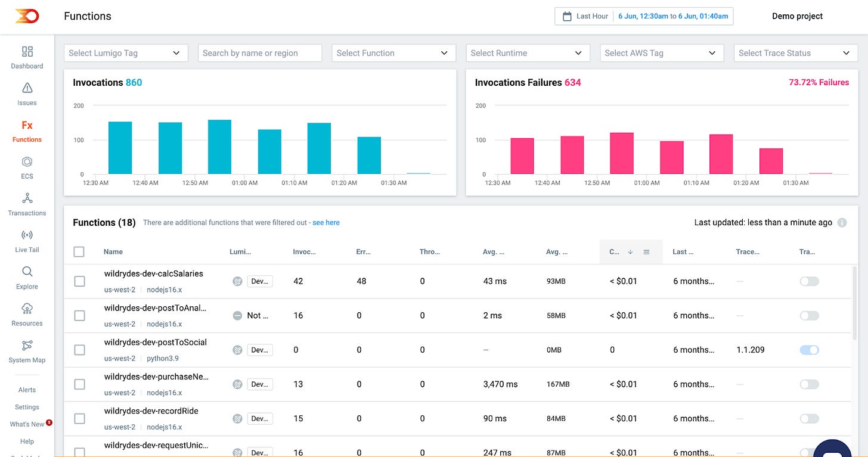Open wildrydes-dev-purchaseNe function

[x=156, y=377]
